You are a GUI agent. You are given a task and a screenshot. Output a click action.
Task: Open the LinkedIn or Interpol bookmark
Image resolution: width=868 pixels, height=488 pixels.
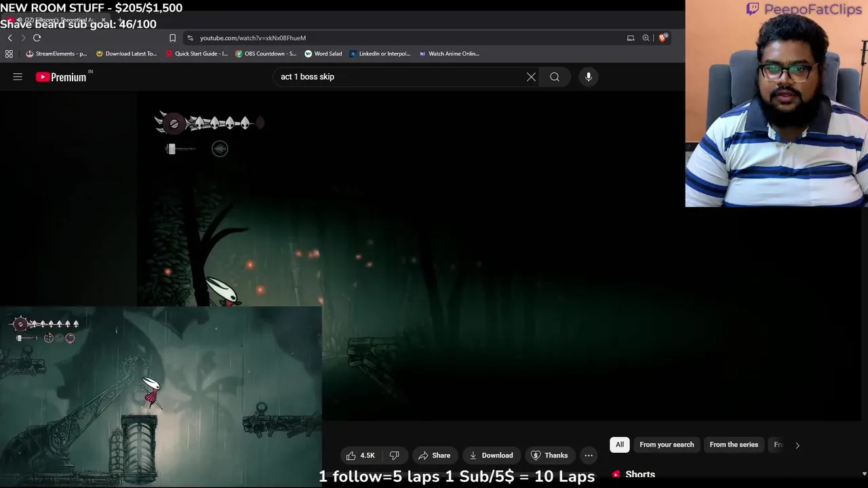click(380, 54)
